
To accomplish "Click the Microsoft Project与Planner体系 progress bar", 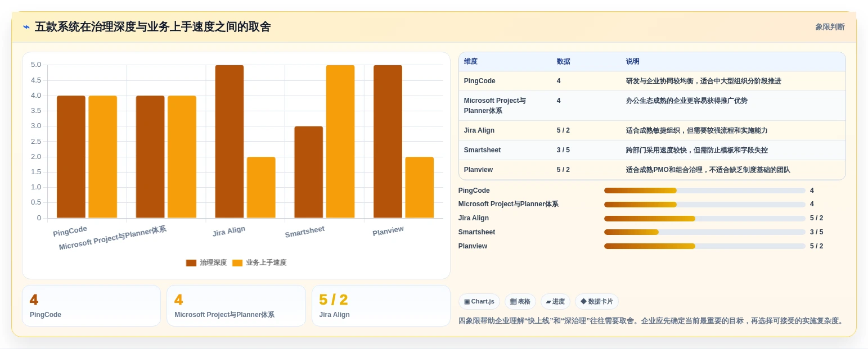I will [705, 205].
